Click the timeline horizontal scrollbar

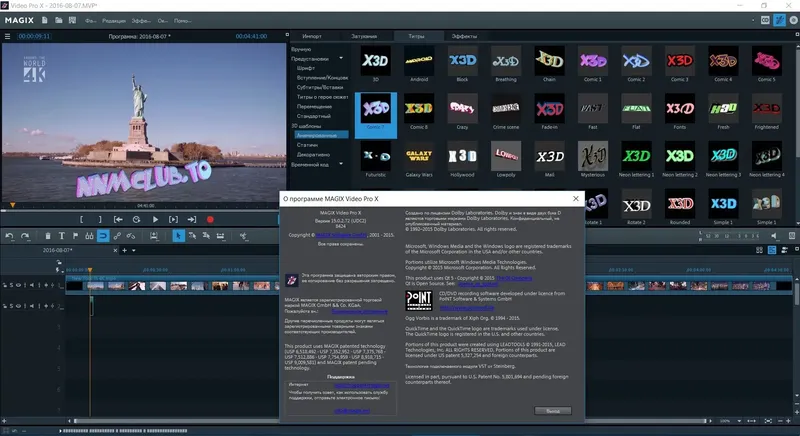(391, 421)
